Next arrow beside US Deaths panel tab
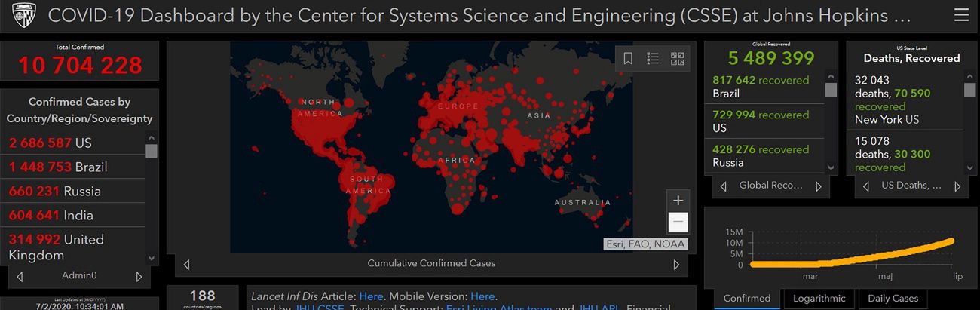The width and height of the screenshot is (980, 310). (x=957, y=186)
